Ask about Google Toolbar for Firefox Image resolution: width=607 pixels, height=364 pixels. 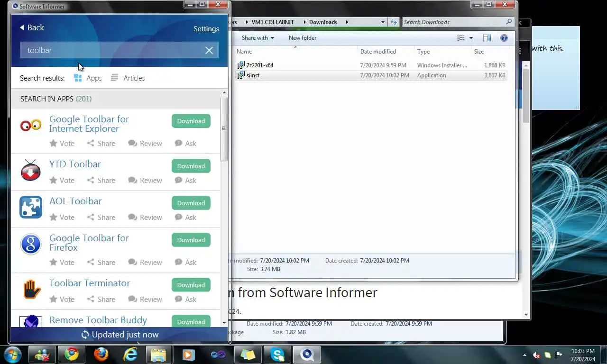click(185, 262)
